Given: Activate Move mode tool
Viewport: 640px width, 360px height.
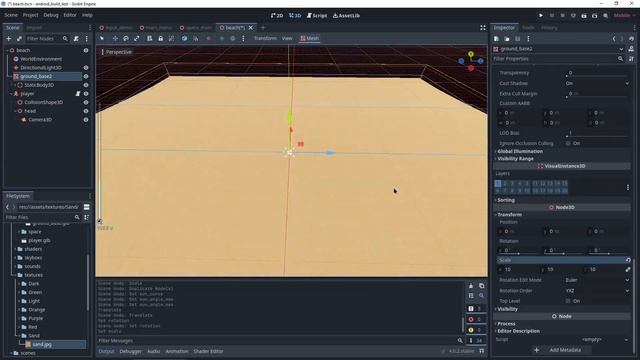Looking at the screenshot, I should click(x=115, y=38).
